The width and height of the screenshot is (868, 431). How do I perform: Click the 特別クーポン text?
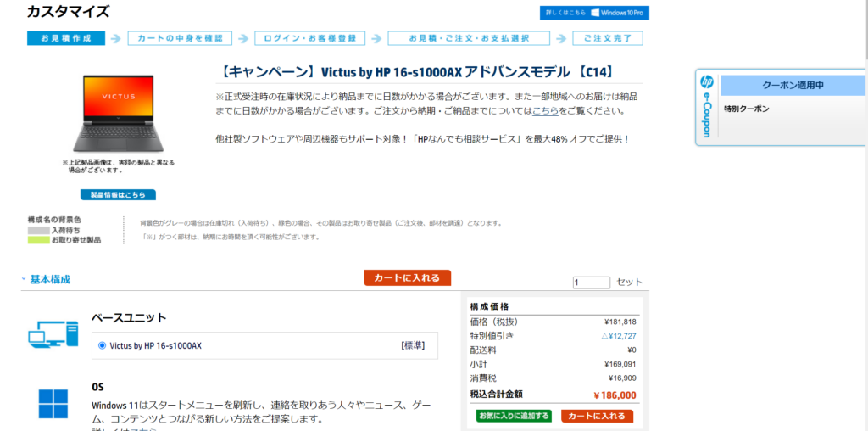pyautogui.click(x=746, y=109)
